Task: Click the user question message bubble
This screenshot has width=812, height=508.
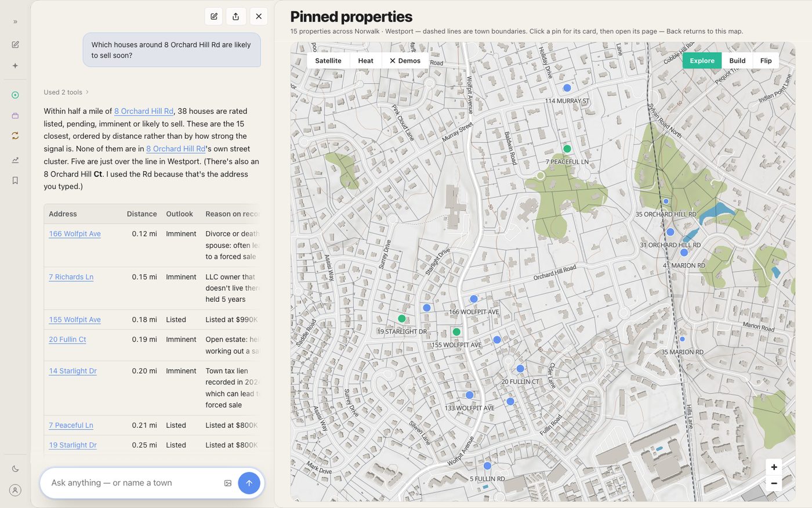Action: coord(172,50)
